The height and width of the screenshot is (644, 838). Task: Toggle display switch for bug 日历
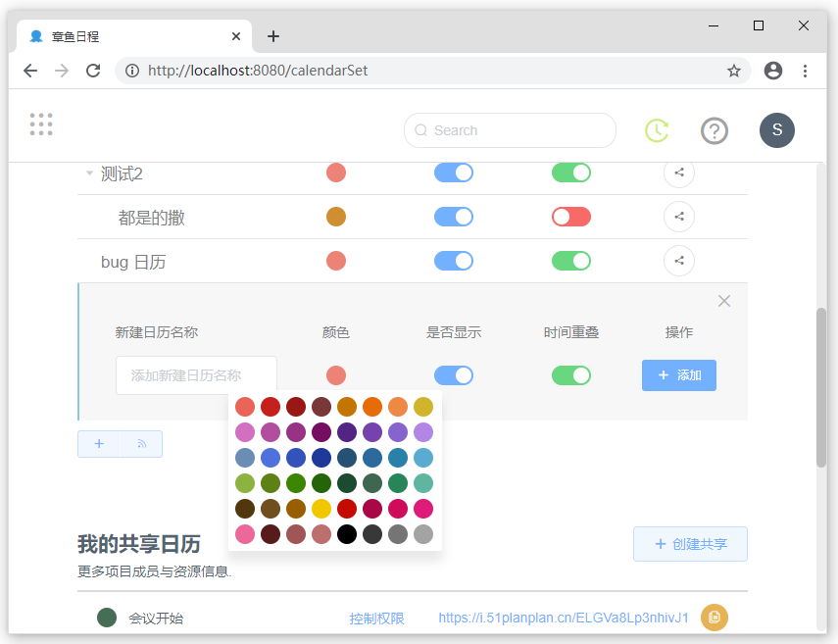click(x=453, y=261)
